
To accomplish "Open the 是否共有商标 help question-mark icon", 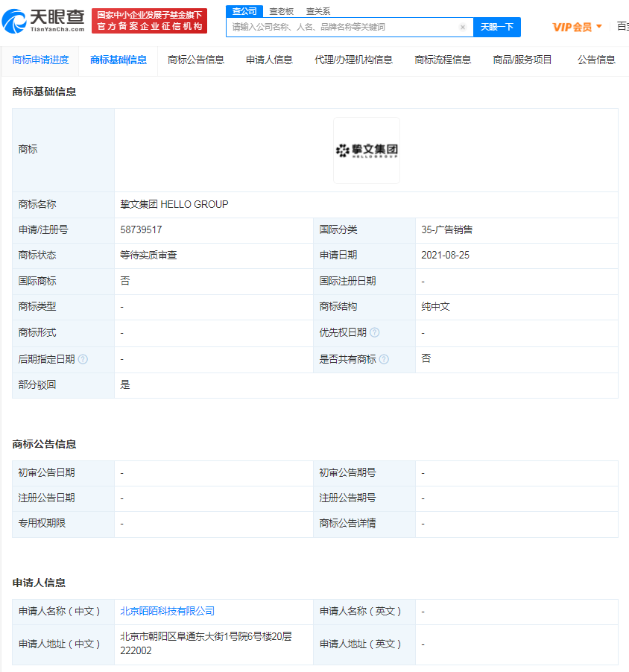I will [384, 359].
